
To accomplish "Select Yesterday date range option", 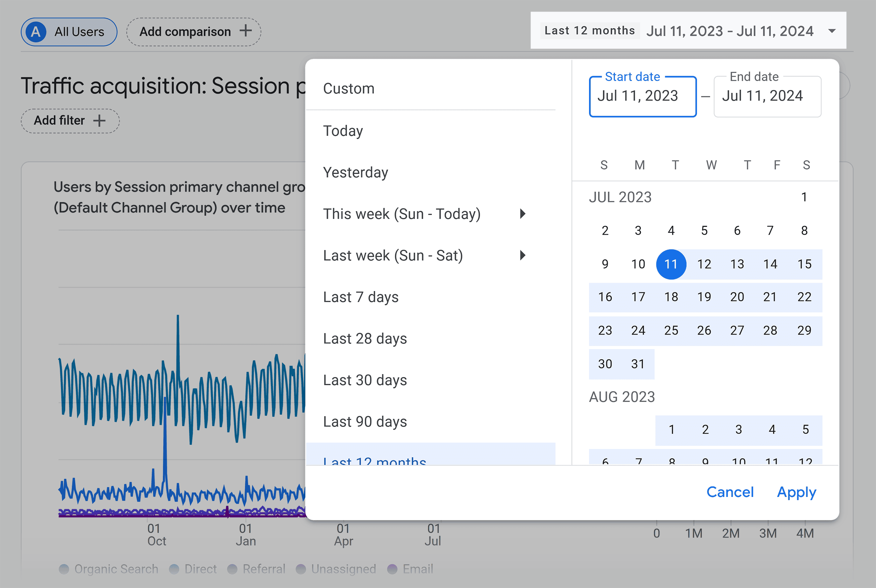I will (x=355, y=172).
